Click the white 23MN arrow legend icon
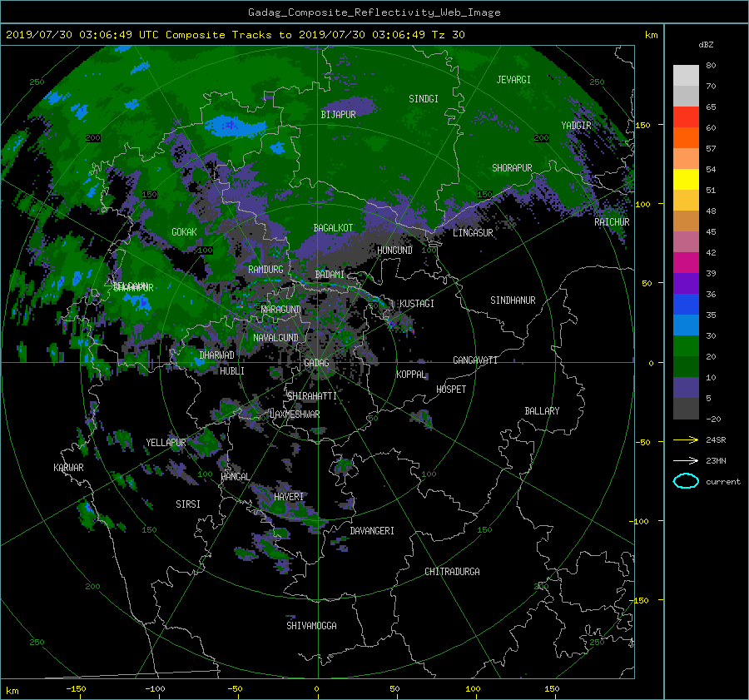 point(686,460)
